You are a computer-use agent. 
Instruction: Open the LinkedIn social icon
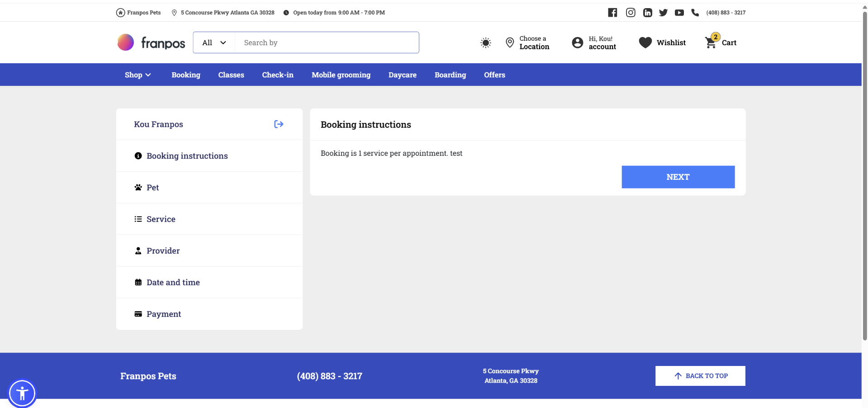tap(647, 13)
